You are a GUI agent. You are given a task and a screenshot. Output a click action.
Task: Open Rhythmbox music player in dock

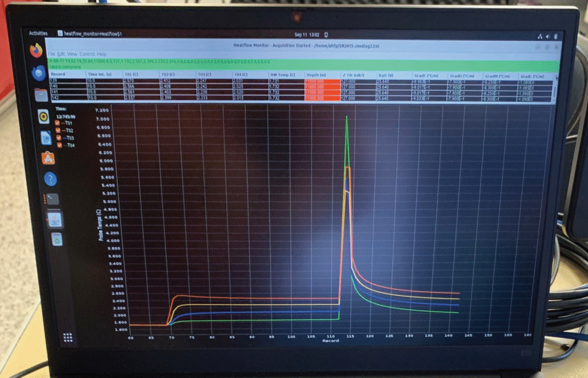43,117
